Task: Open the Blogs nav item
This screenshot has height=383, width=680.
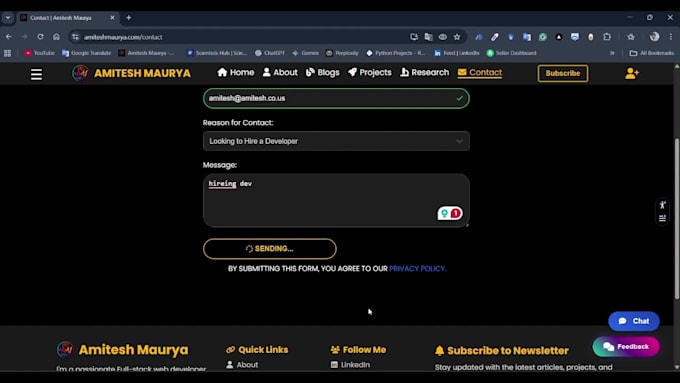Action: (323, 72)
